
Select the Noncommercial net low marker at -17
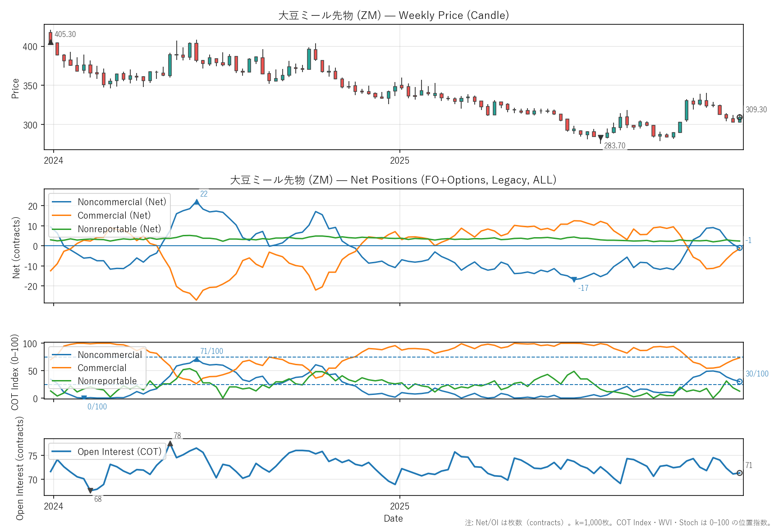pos(574,280)
